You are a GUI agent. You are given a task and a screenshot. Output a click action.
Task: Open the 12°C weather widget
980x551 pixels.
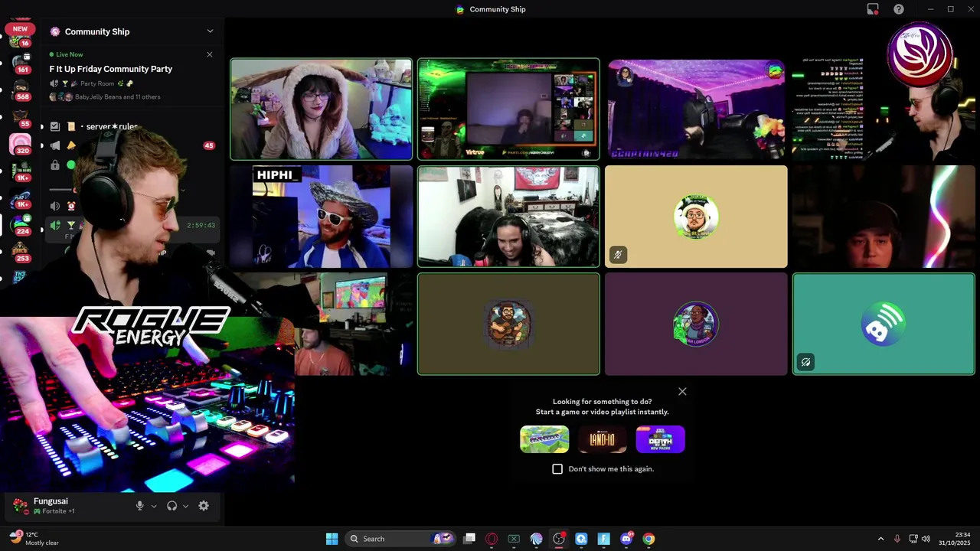[35, 539]
